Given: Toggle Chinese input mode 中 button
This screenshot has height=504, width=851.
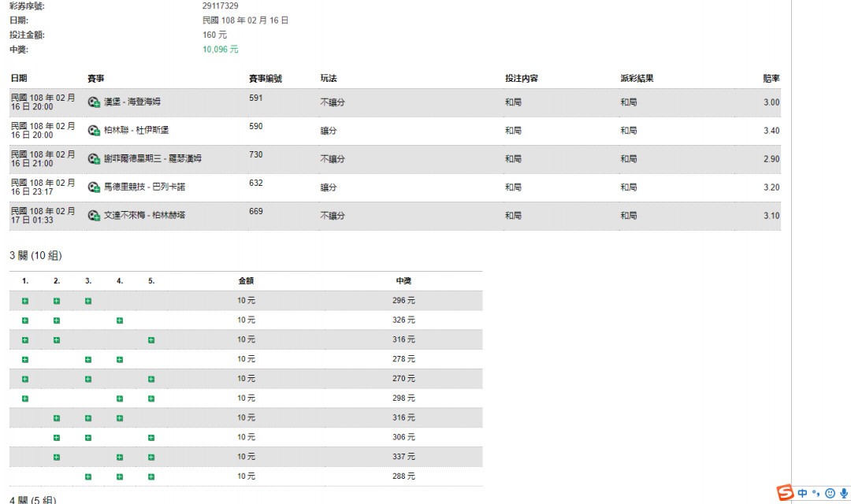Looking at the screenshot, I should click(x=803, y=493).
